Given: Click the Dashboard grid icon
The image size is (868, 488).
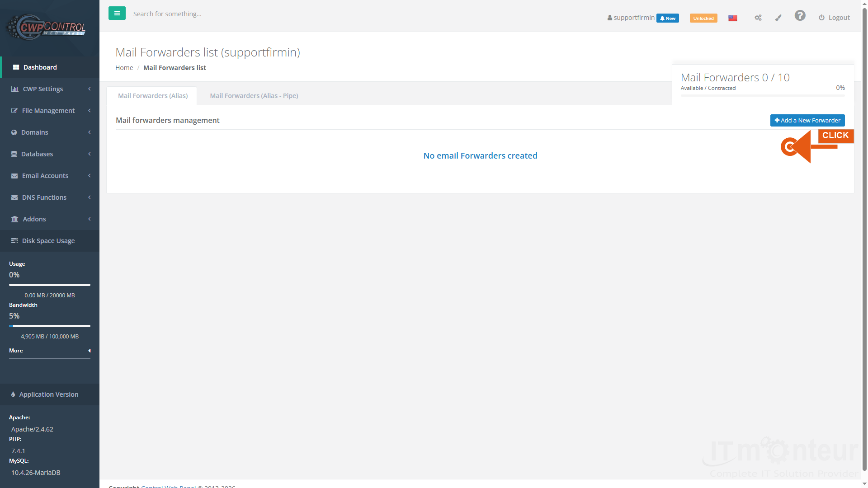Looking at the screenshot, I should tap(16, 67).
